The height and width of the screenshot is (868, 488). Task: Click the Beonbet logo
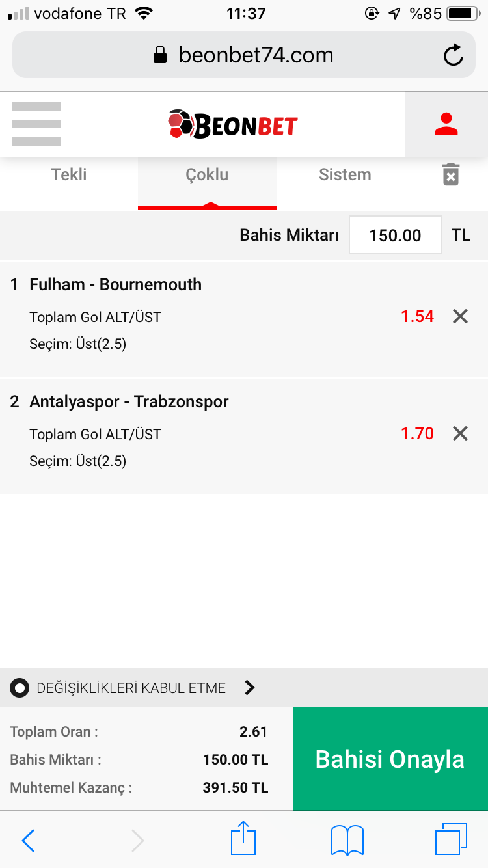click(x=232, y=124)
